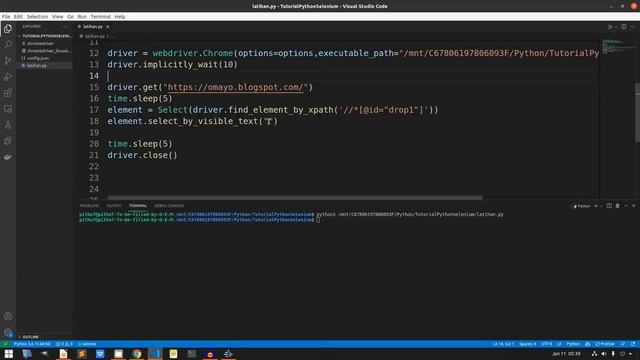Open Explorer panel More Actions ellipsis
The image size is (640, 360).
tap(65, 27)
